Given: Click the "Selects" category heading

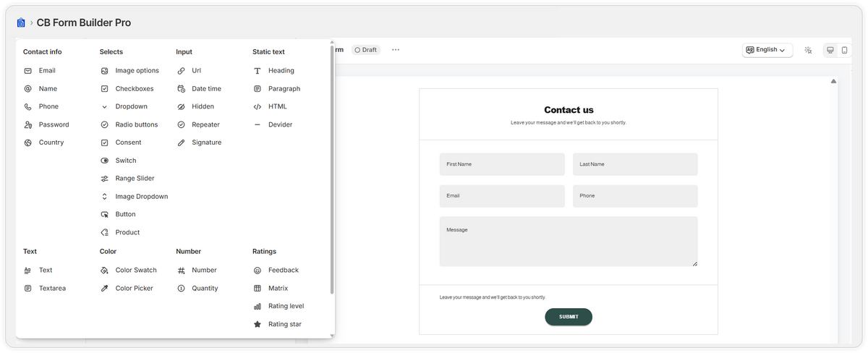Looking at the screenshot, I should pyautogui.click(x=111, y=52).
